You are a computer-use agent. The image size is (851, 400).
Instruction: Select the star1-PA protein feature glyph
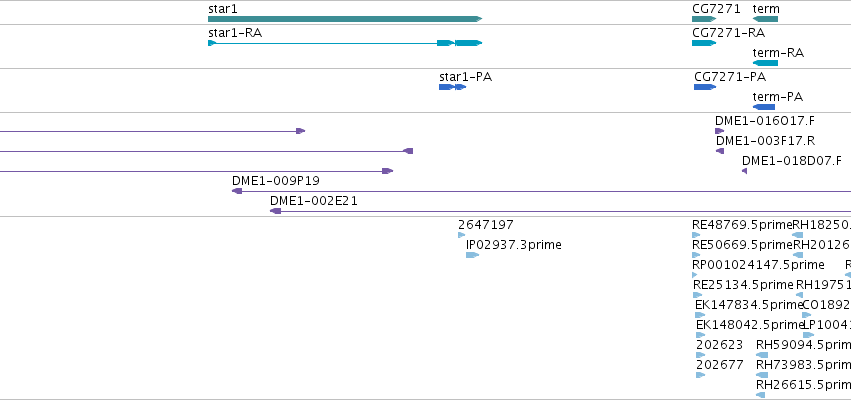click(x=452, y=87)
